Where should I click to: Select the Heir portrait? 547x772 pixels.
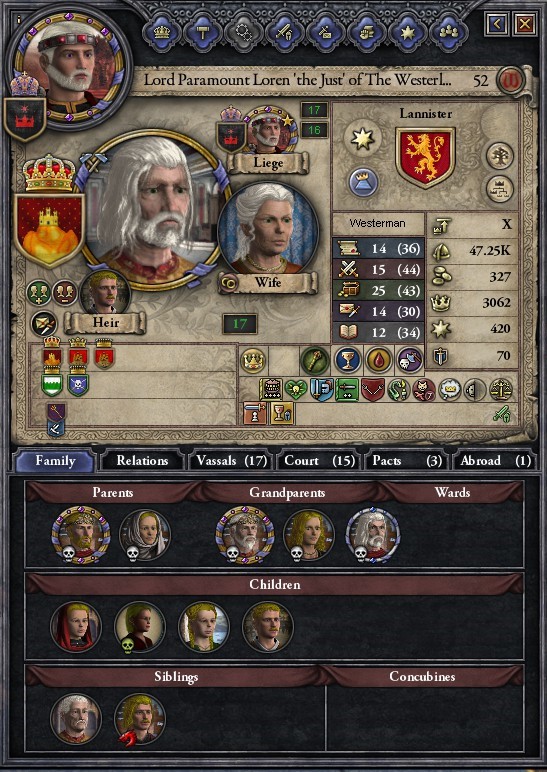(x=105, y=293)
